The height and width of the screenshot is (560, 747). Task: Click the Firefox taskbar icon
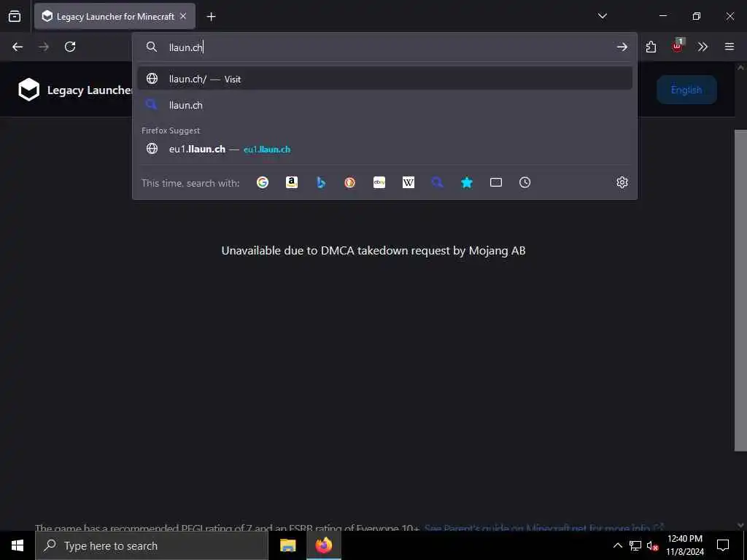click(x=323, y=545)
